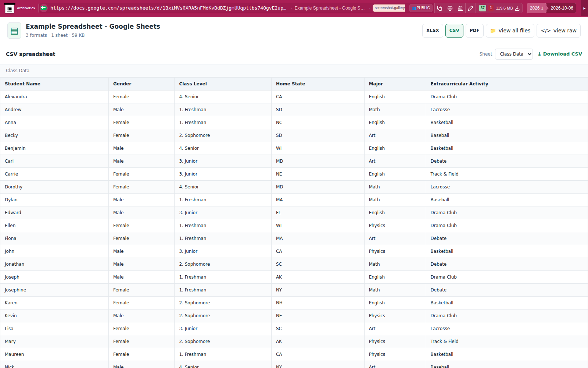Click the red 1 count badge
This screenshot has width=588, height=368.
point(491,8)
